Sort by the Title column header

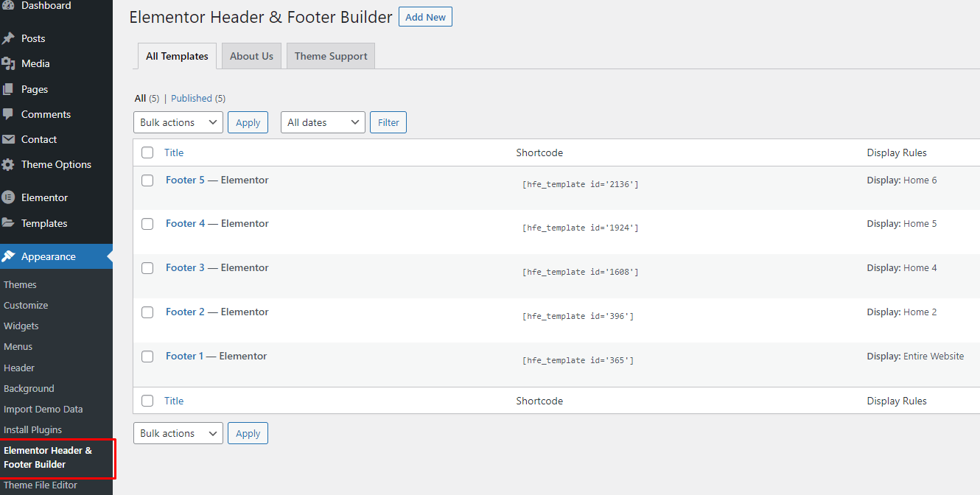coord(174,152)
